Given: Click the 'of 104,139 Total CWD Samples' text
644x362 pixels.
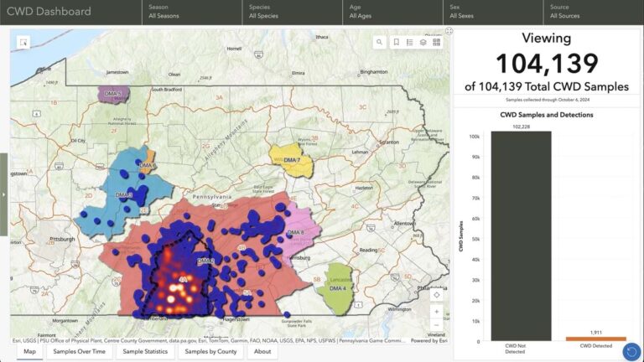Looking at the screenshot, I should (547, 86).
